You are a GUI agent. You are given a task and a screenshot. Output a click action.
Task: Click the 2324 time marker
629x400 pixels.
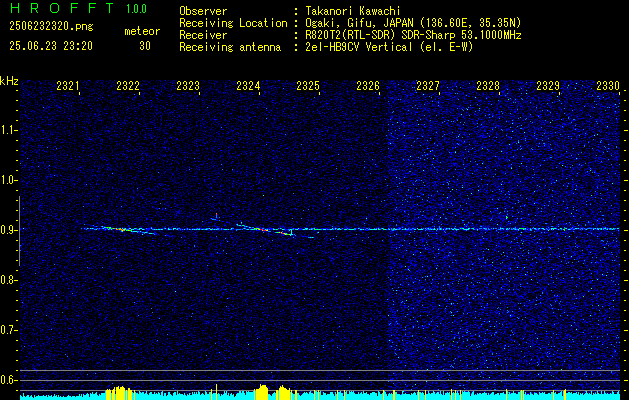point(248,86)
